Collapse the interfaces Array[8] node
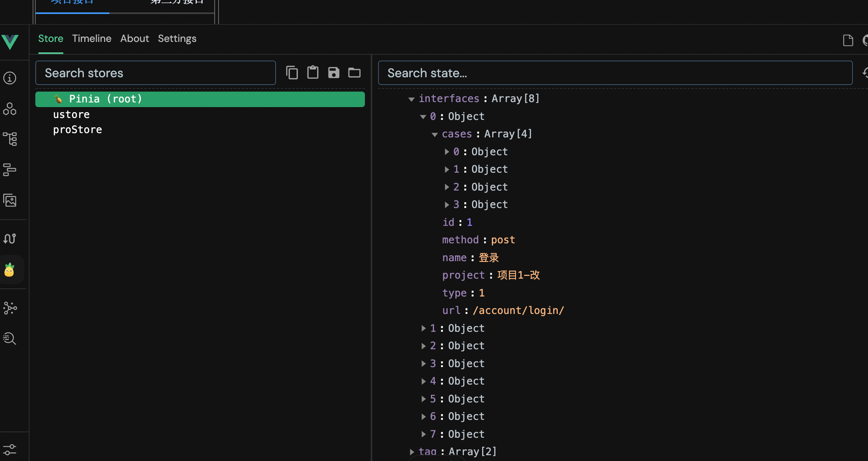 [x=411, y=99]
